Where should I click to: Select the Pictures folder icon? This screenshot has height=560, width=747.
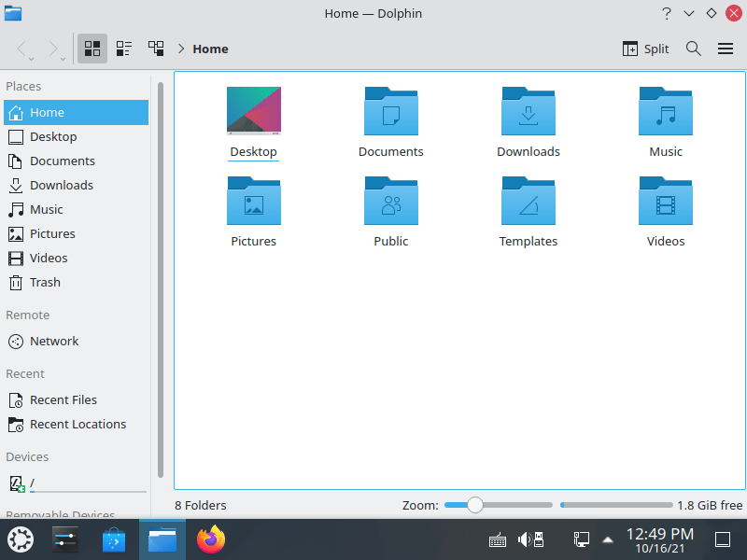253,201
